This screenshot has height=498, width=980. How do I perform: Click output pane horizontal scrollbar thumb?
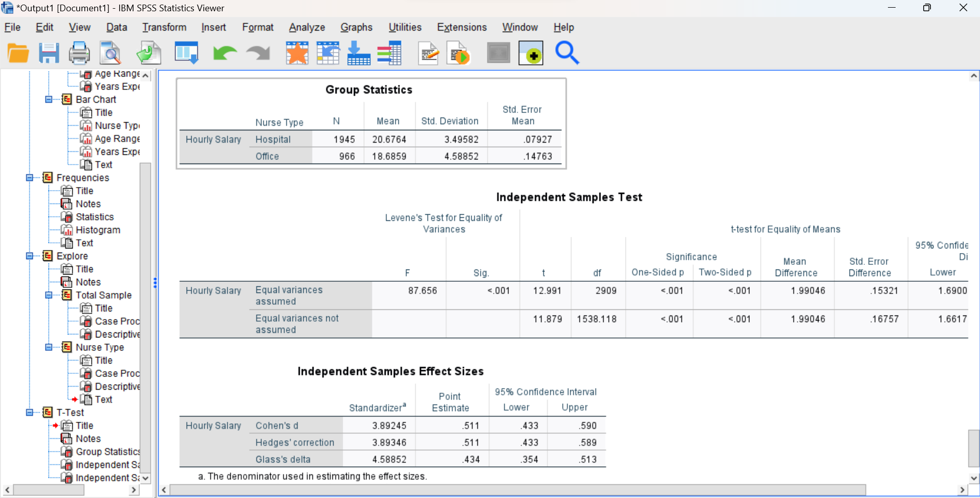click(518, 490)
